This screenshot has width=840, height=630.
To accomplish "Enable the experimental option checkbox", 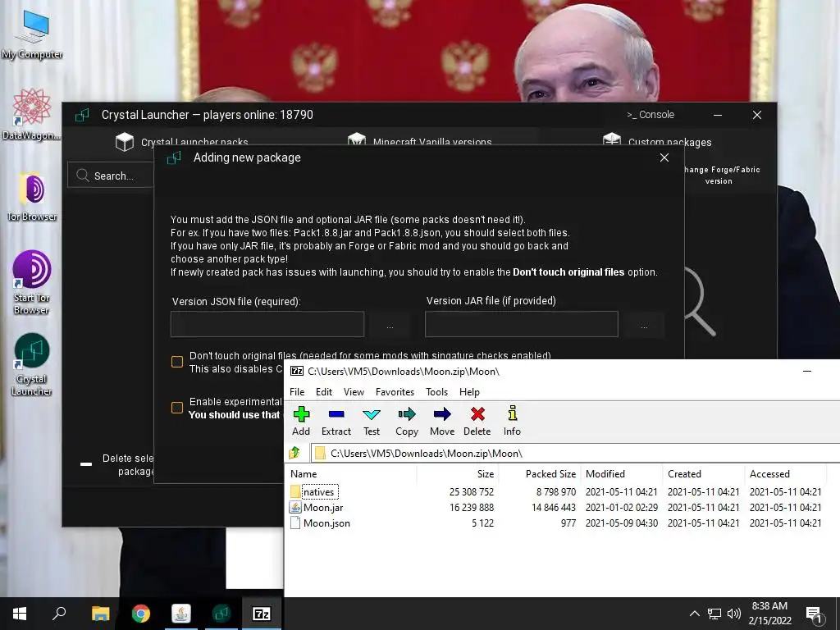I will 177,409.
